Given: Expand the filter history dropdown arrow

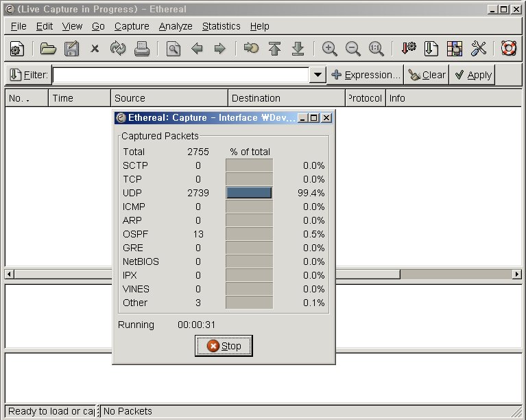Looking at the screenshot, I should point(318,75).
